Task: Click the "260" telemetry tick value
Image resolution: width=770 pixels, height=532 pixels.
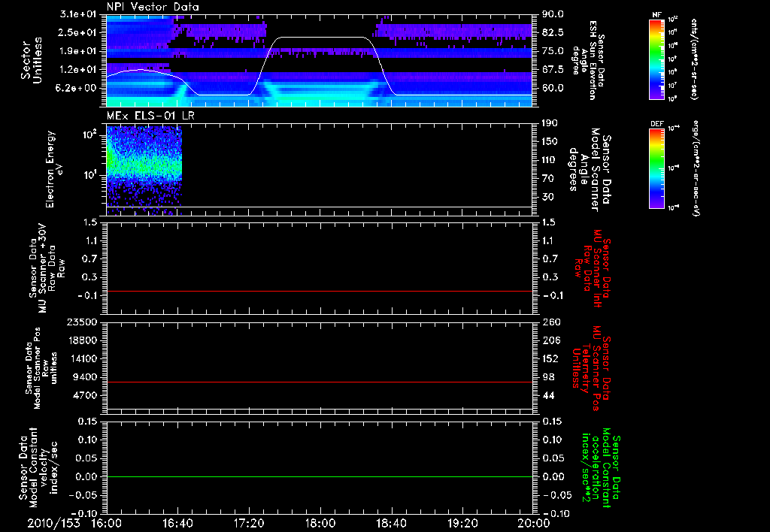Action: [550, 322]
